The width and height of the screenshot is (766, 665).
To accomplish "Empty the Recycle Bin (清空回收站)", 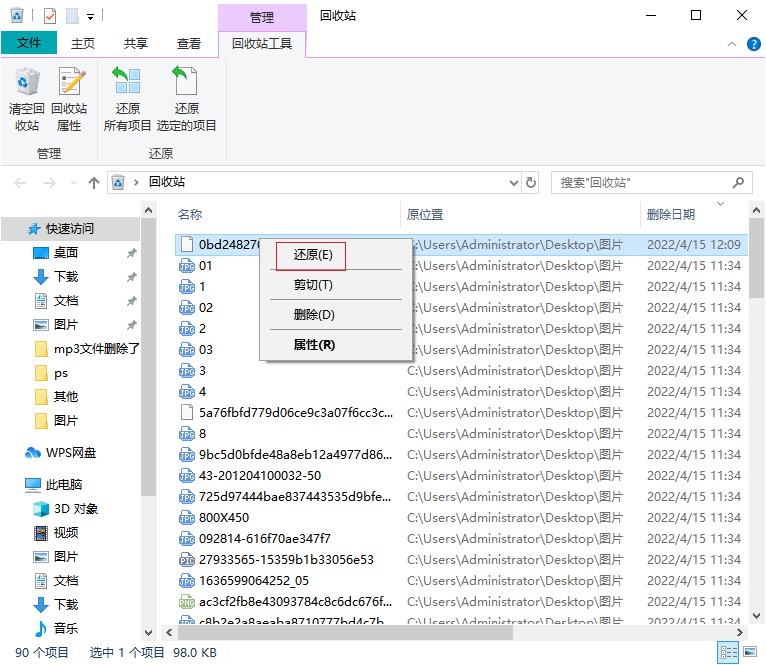I will 26,100.
